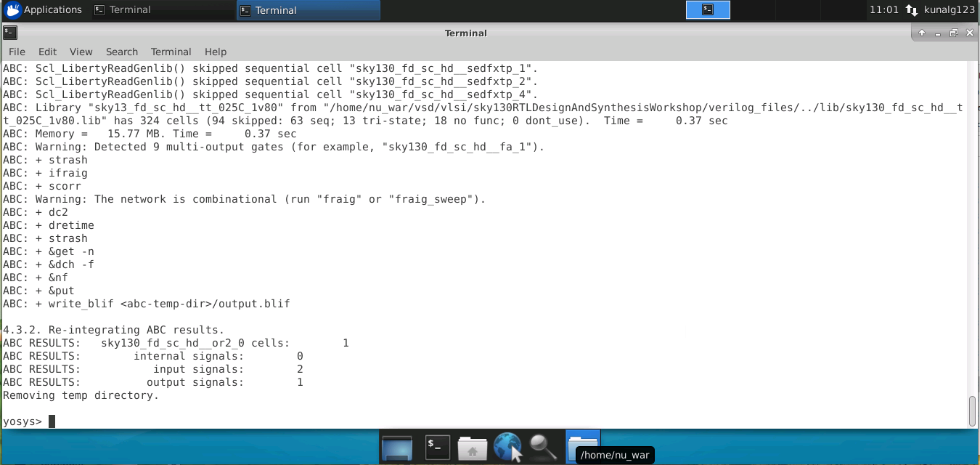The image size is (980, 465).
Task: Click the Terminal icon in the title bar
Action: click(x=10, y=33)
